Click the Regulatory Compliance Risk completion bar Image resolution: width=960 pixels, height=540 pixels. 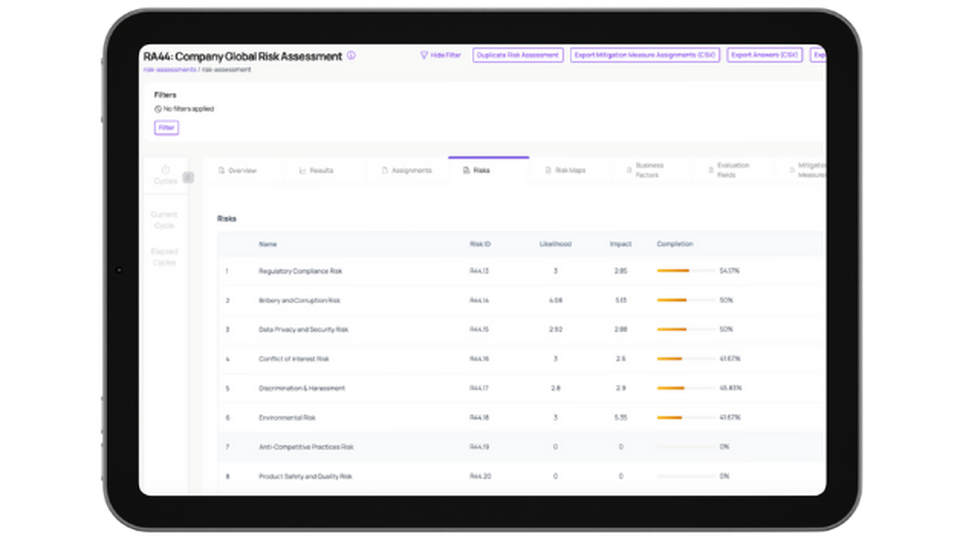[686, 271]
